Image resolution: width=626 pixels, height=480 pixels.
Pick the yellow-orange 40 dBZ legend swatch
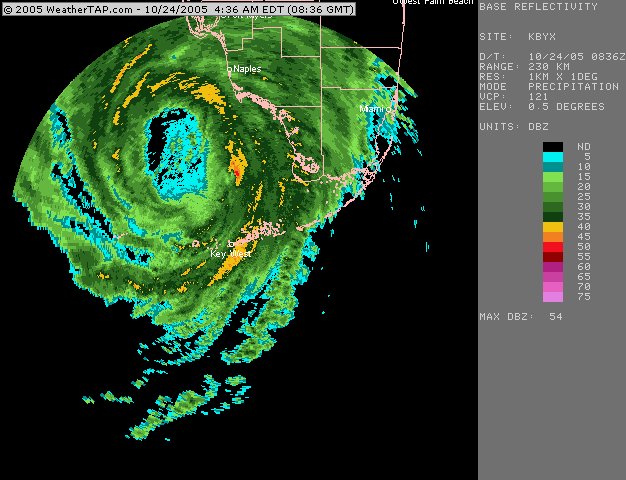553,226
